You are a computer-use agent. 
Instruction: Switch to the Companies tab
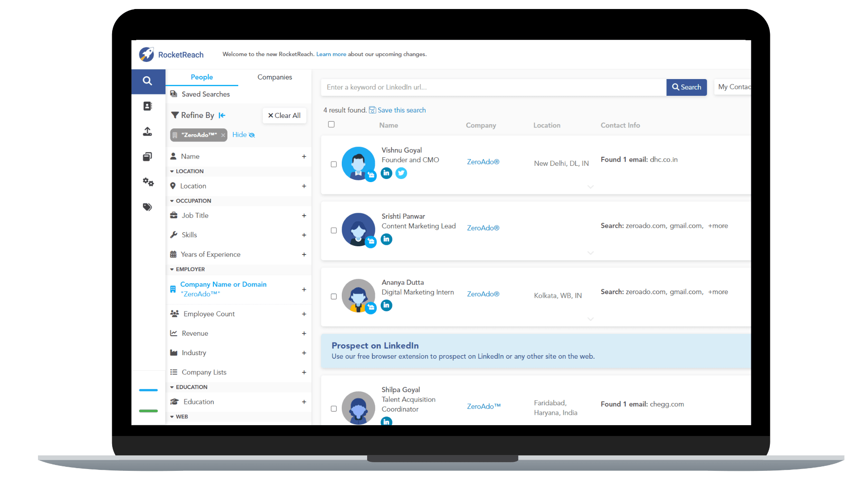coord(274,77)
